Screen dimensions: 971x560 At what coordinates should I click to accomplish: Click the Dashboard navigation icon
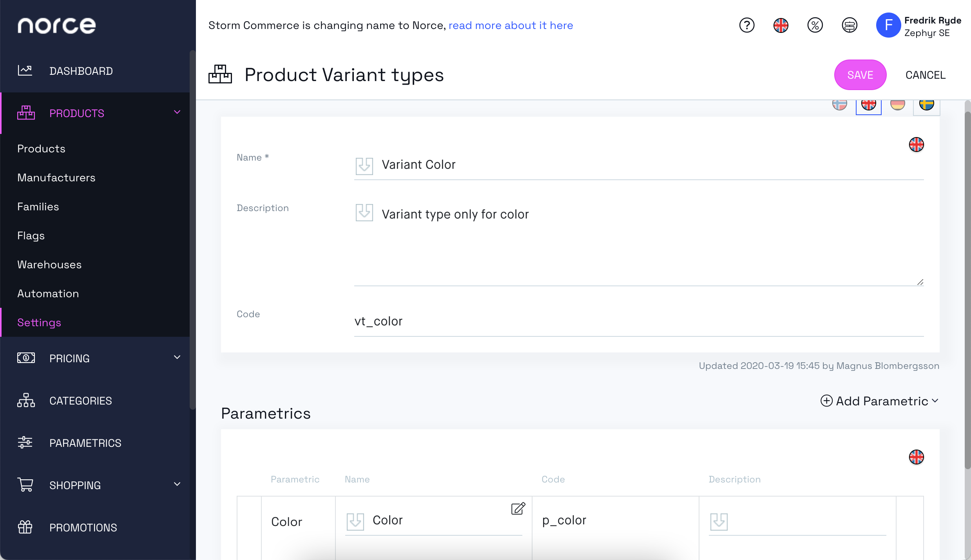[x=25, y=70]
